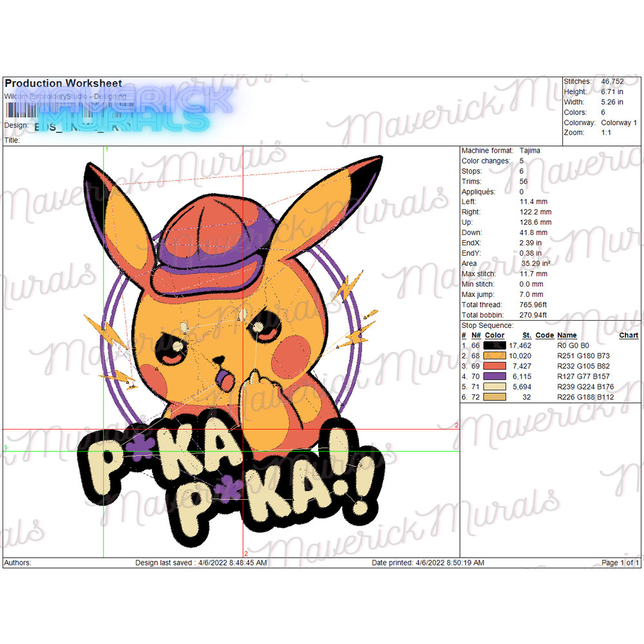Sort by the Code column header
This screenshot has height=644, width=644.
pyautogui.click(x=544, y=336)
